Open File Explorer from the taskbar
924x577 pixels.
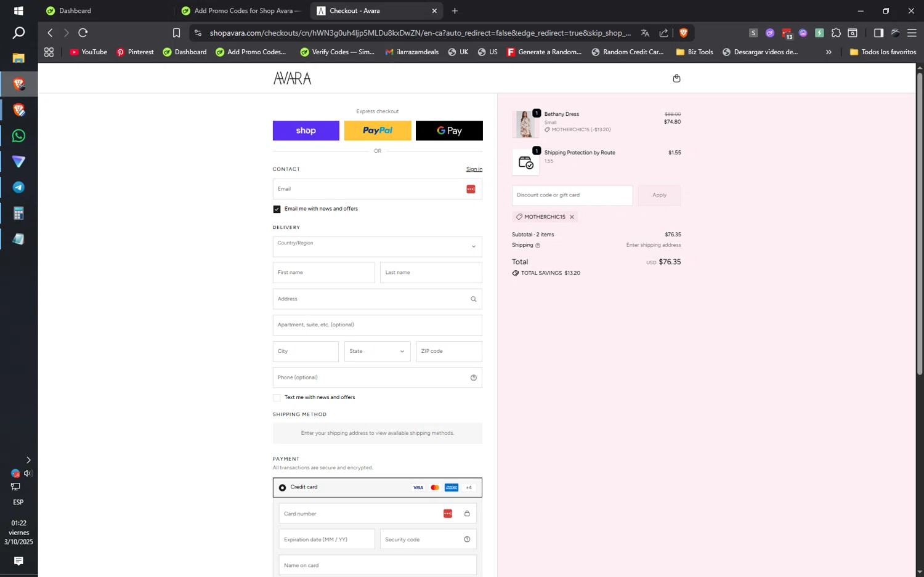tap(18, 58)
